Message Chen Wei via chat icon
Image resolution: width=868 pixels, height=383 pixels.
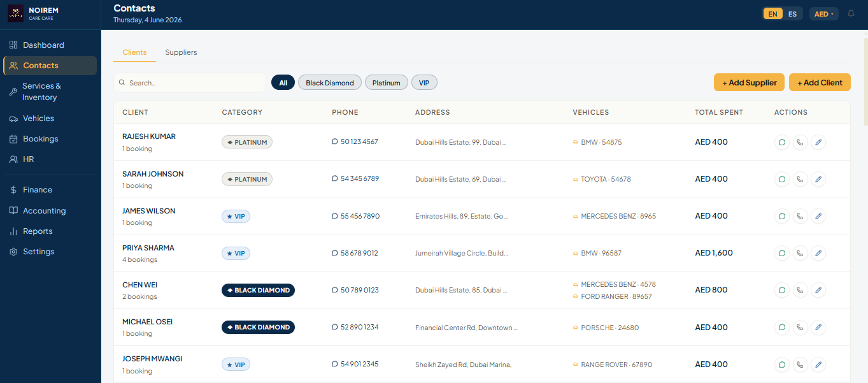click(781, 290)
